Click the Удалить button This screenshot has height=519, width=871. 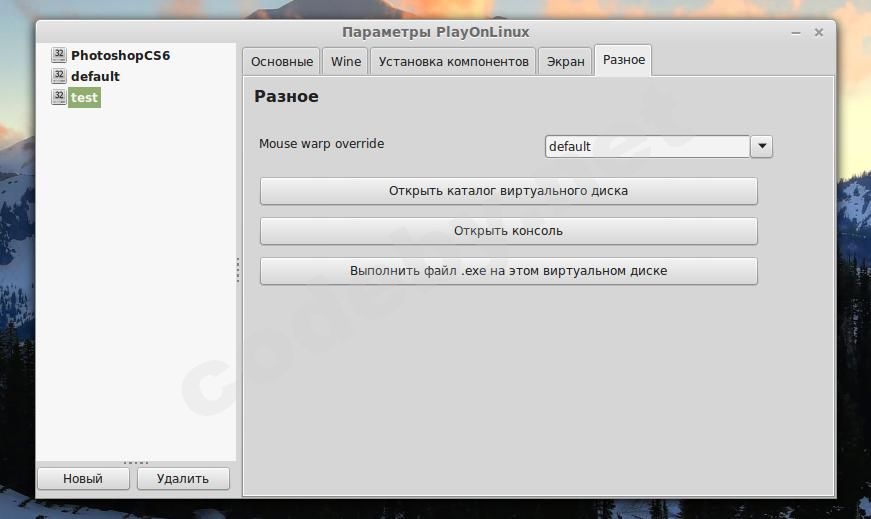[x=183, y=478]
